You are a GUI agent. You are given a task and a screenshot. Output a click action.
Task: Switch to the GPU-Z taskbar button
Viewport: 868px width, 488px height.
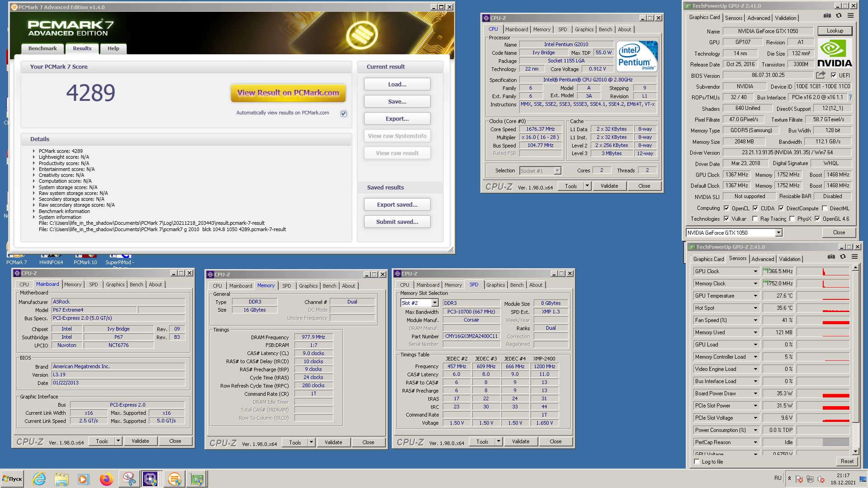click(197, 479)
